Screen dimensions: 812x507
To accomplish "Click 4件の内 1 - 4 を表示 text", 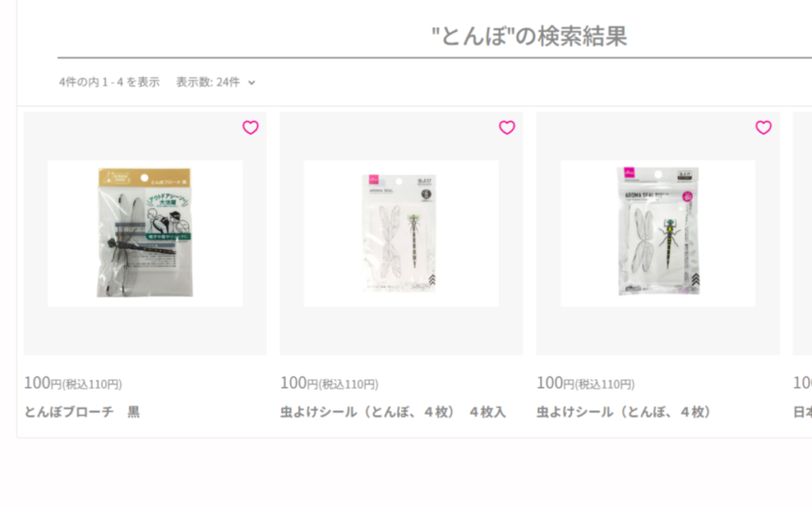I will click(x=109, y=82).
